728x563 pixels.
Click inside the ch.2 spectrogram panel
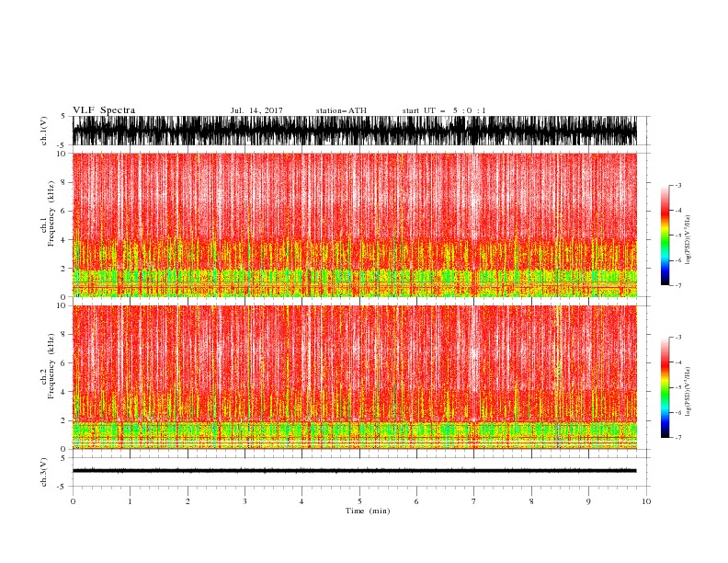(355, 377)
